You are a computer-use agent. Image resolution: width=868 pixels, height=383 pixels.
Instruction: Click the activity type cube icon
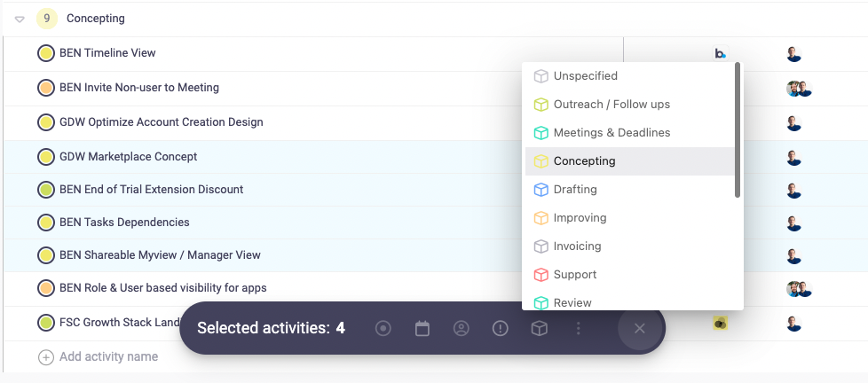[x=539, y=329]
